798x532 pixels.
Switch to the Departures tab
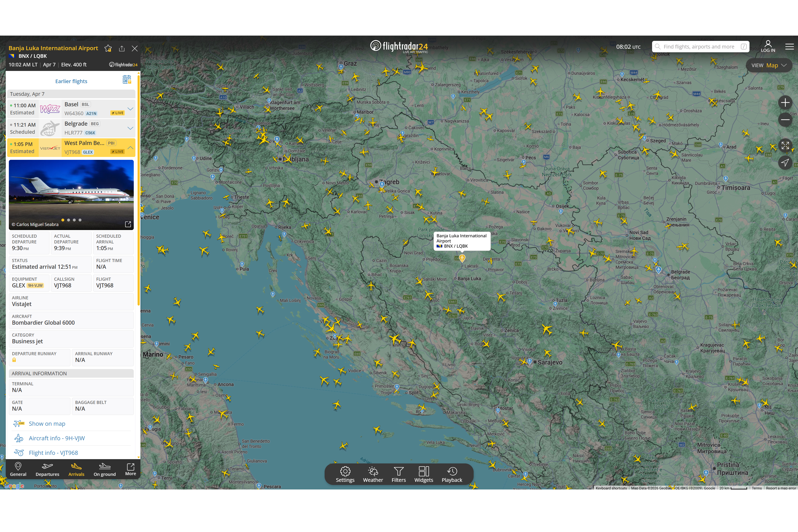tap(48, 470)
